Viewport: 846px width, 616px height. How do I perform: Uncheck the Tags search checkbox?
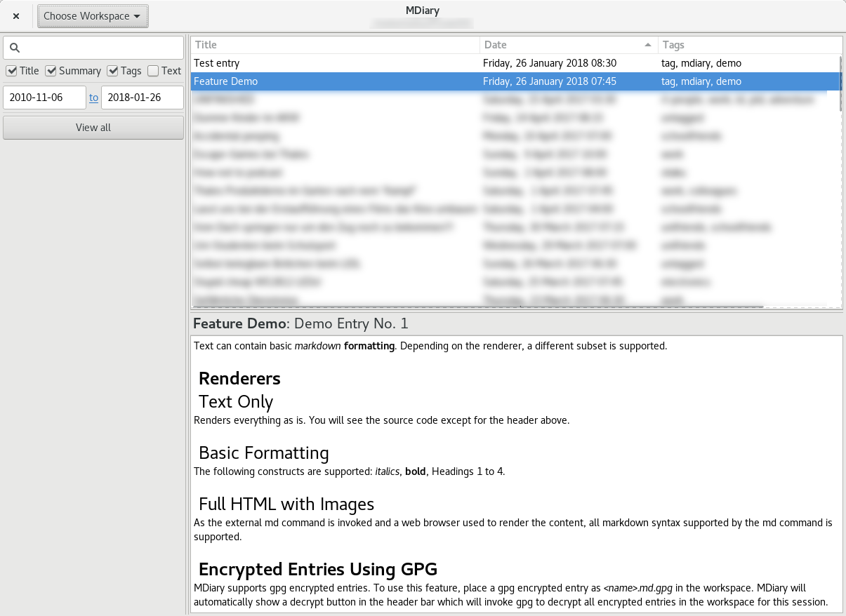[112, 71]
